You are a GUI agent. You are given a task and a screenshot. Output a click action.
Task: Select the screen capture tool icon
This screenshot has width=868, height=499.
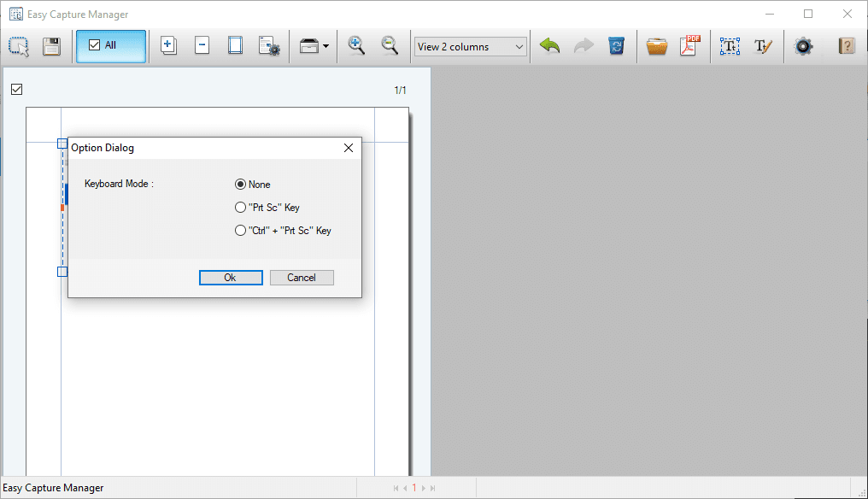[19, 46]
